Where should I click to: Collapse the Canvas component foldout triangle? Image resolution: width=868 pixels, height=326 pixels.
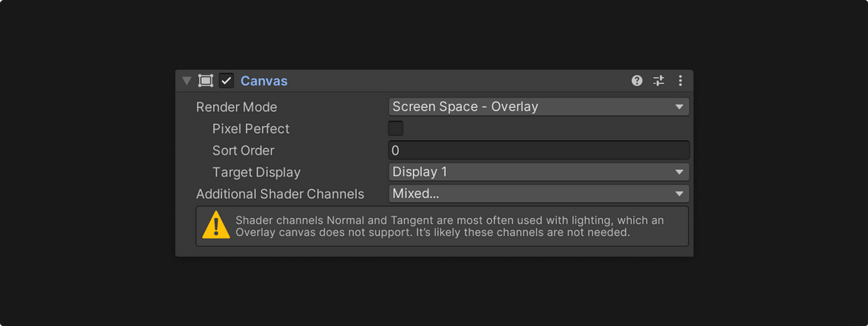point(187,80)
